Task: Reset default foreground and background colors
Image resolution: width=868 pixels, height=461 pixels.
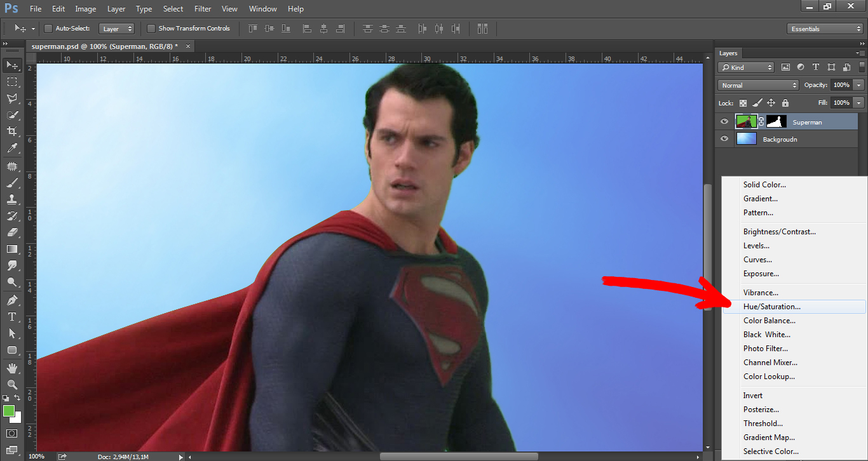Action: 6,398
